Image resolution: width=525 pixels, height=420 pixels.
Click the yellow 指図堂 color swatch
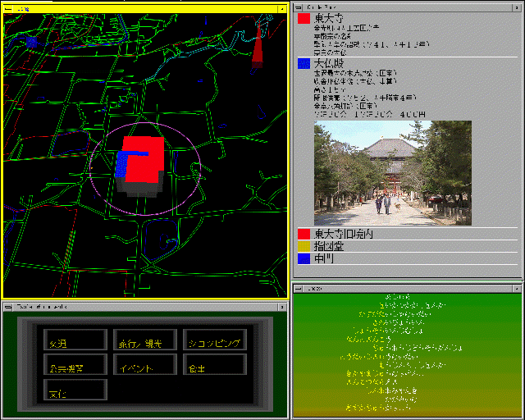(x=304, y=247)
